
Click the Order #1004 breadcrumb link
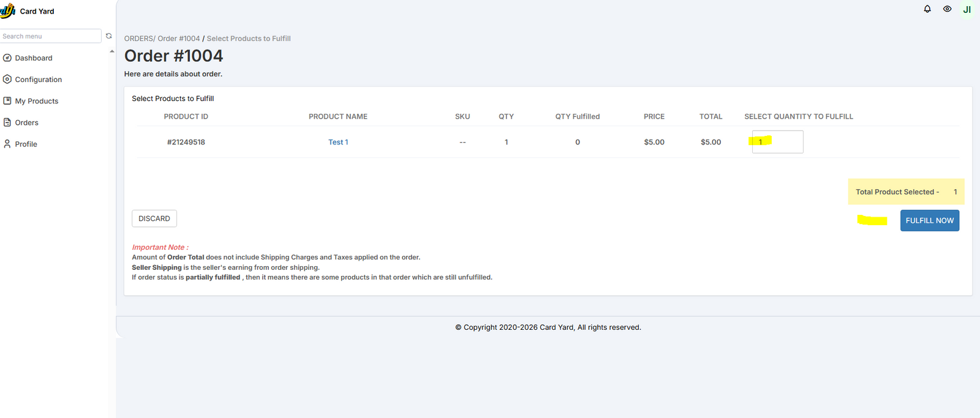(179, 39)
